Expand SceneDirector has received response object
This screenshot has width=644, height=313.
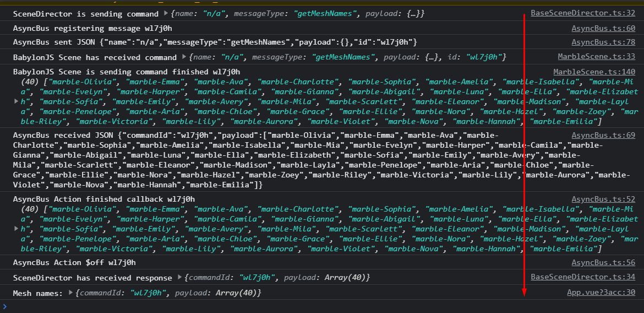tap(179, 278)
